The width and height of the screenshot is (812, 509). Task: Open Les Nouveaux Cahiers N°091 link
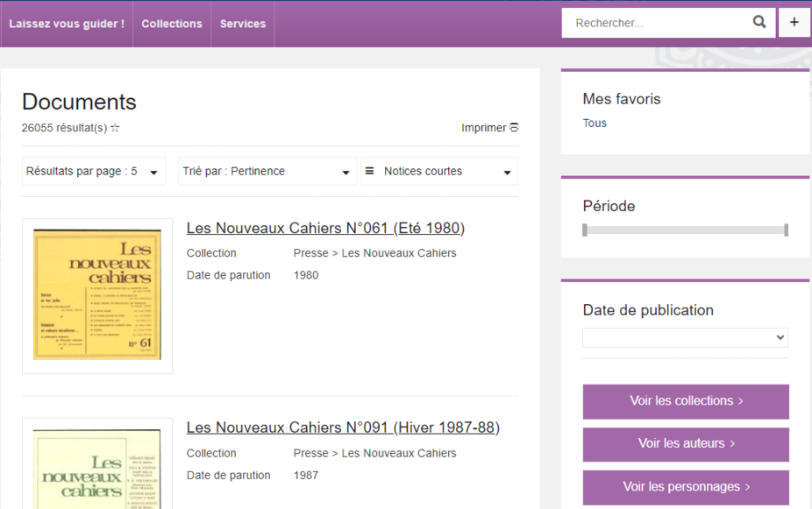343,428
